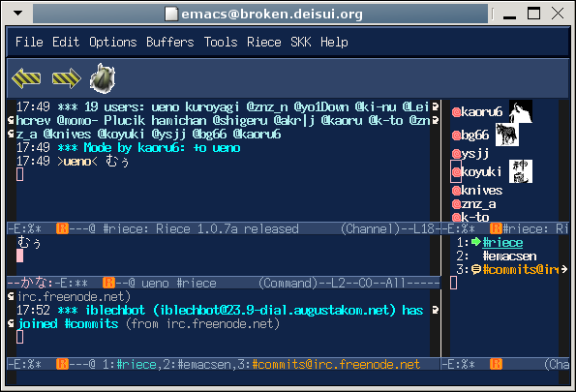
Task: Click bg66's horse avatar image
Action: [507, 135]
